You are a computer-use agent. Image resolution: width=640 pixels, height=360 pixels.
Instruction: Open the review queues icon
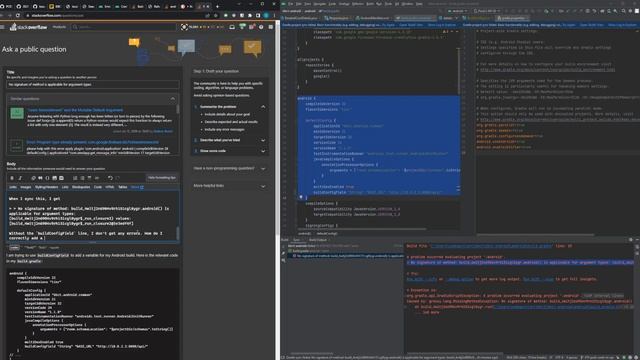(251, 27)
